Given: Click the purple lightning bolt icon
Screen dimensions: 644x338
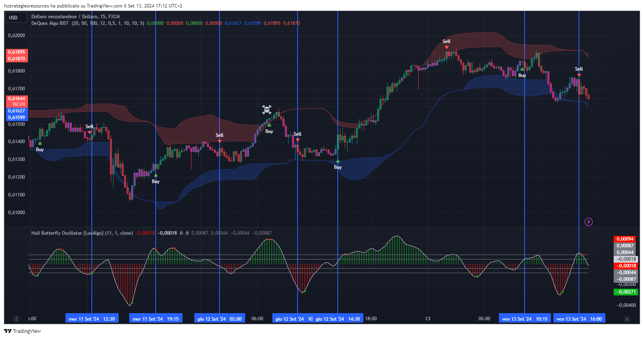Looking at the screenshot, I should [588, 222].
